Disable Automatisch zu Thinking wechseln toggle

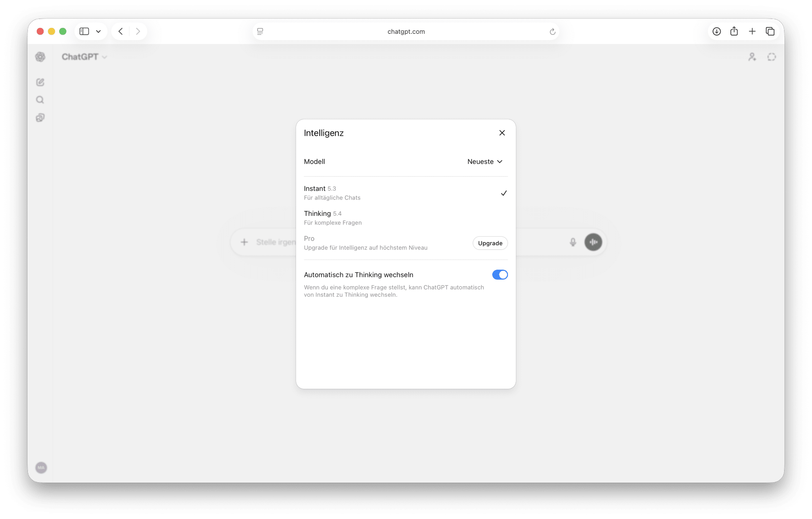(x=499, y=275)
